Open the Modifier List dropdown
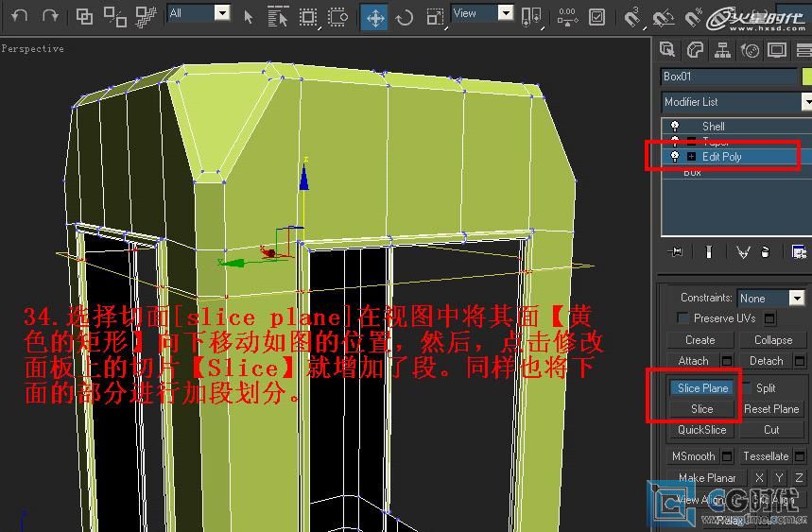 tap(736, 101)
